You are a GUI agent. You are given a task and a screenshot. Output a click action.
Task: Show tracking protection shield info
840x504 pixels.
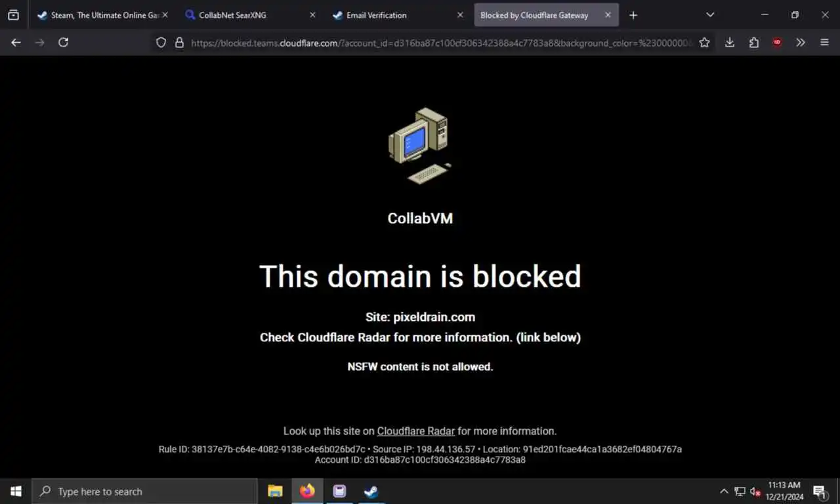click(161, 43)
